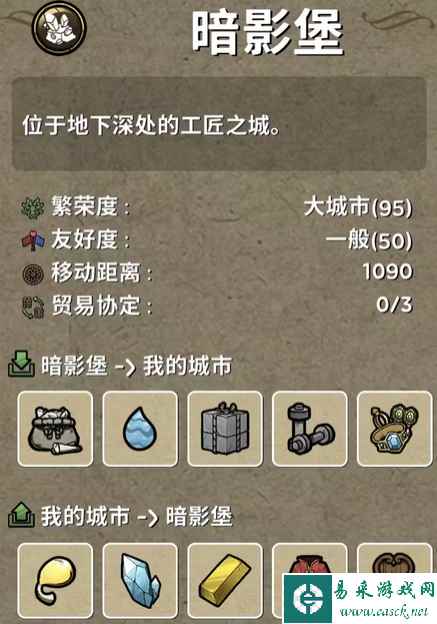Image resolution: width=437 pixels, height=624 pixels.
Task: Click the friendliness 友好度 flags icon
Action: (33, 240)
